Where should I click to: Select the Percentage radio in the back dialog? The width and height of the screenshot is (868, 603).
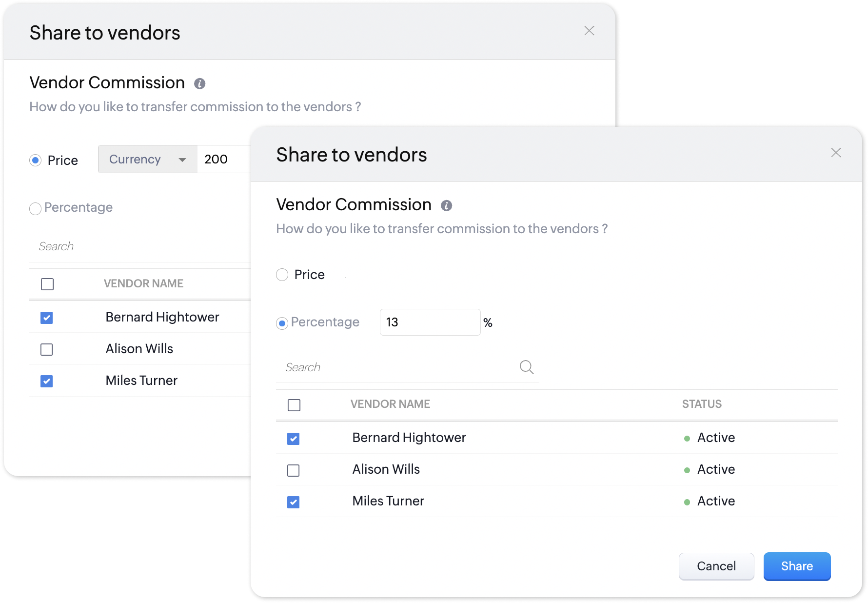36,209
